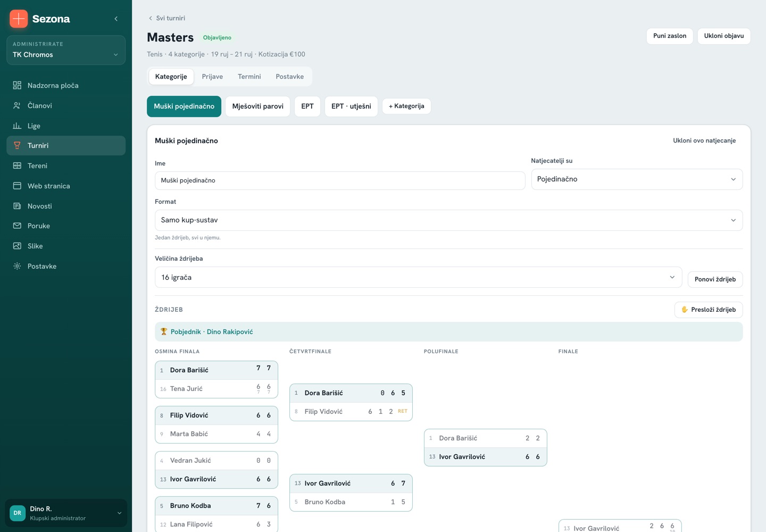Click the Sezona logo icon
This screenshot has width=766, height=532.
coord(19,19)
